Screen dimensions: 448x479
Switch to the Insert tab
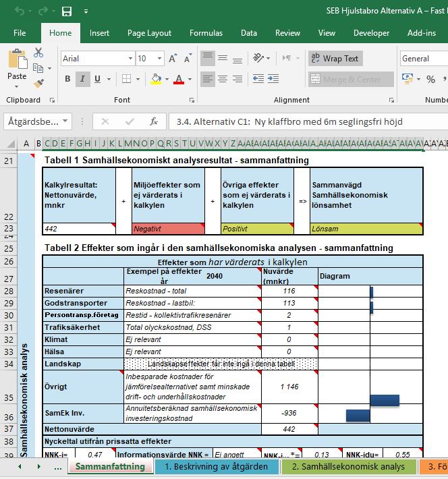tap(99, 33)
